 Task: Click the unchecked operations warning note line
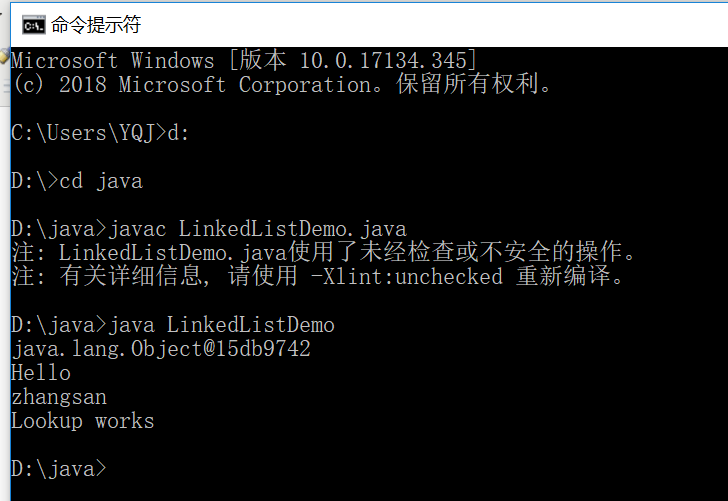323,253
